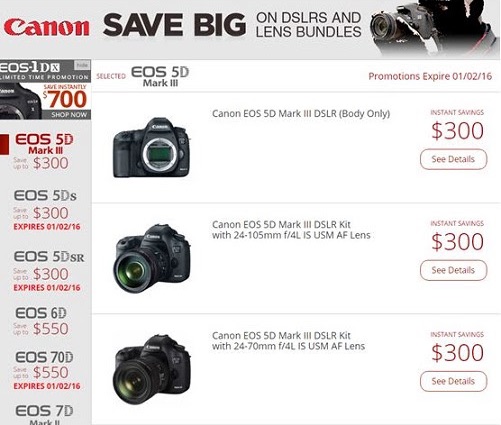See Details for 24-70mm lens kit

[453, 381]
